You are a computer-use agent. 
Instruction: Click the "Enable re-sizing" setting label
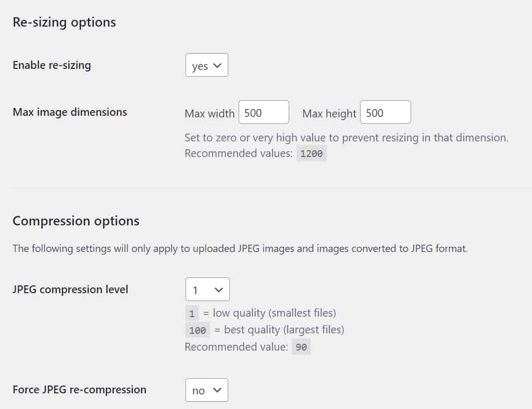(52, 65)
